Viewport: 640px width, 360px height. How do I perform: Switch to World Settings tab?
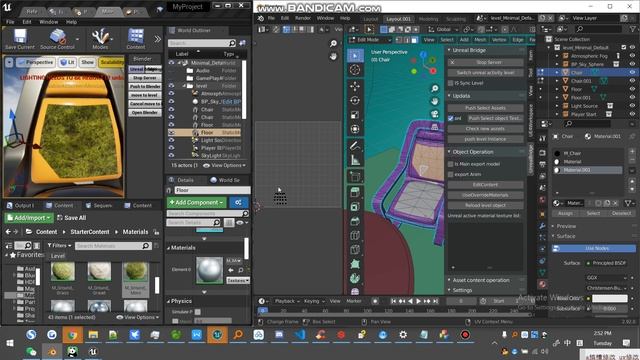pos(225,180)
